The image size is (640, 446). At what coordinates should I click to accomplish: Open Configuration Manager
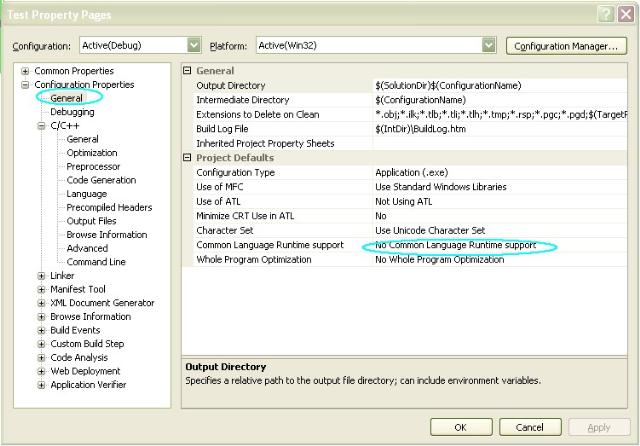[x=566, y=46]
